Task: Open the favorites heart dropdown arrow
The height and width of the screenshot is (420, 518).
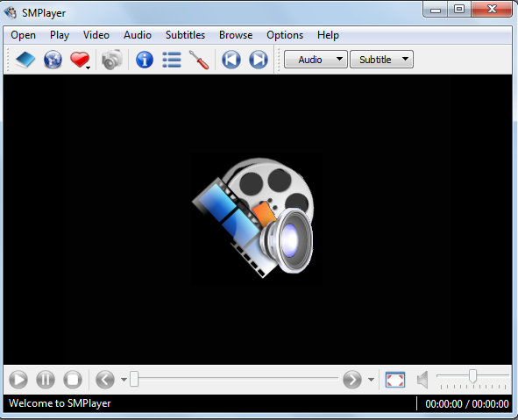Action: (x=88, y=68)
